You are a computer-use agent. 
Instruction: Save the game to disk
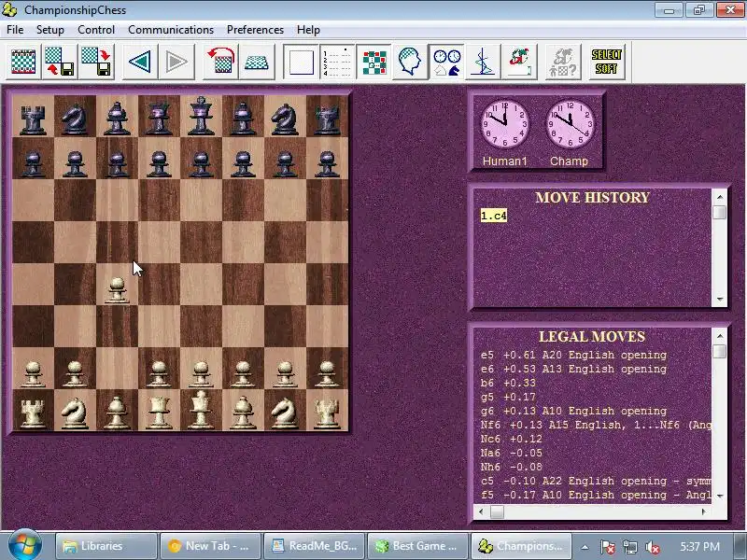pos(97,62)
